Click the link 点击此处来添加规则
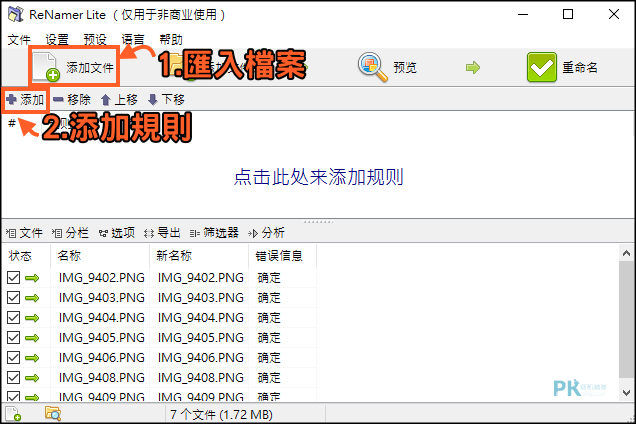Screen dimensions: 636x424 318,177
